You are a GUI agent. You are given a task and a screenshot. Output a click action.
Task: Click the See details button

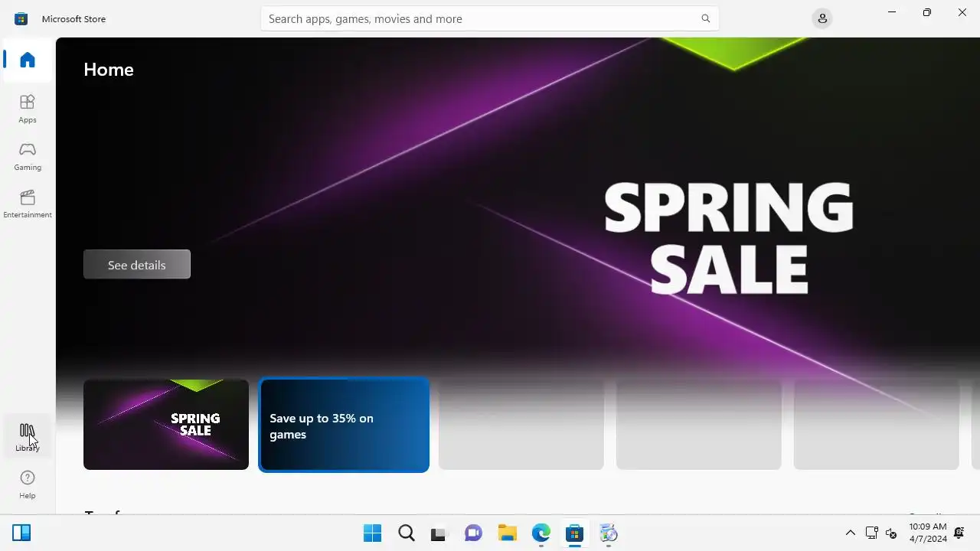(137, 265)
